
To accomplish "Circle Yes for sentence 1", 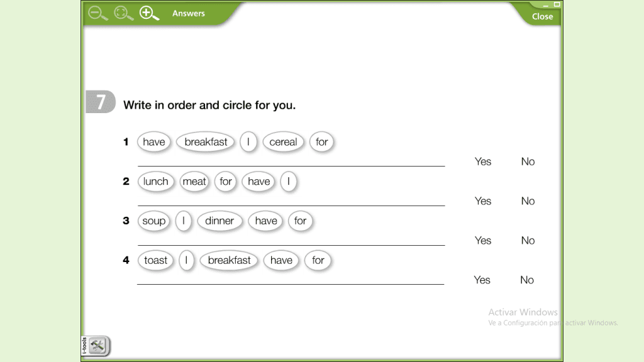I will [483, 162].
